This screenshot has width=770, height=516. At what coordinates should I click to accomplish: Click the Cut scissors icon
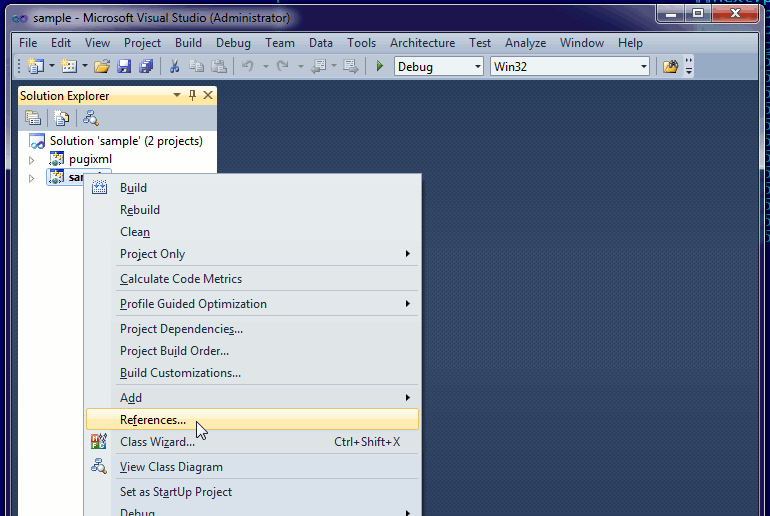point(174,67)
